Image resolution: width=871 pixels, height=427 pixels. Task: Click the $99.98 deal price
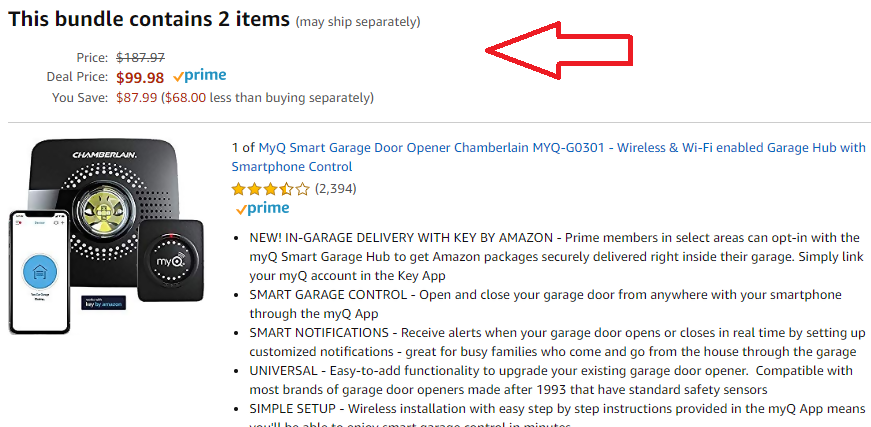(x=140, y=78)
